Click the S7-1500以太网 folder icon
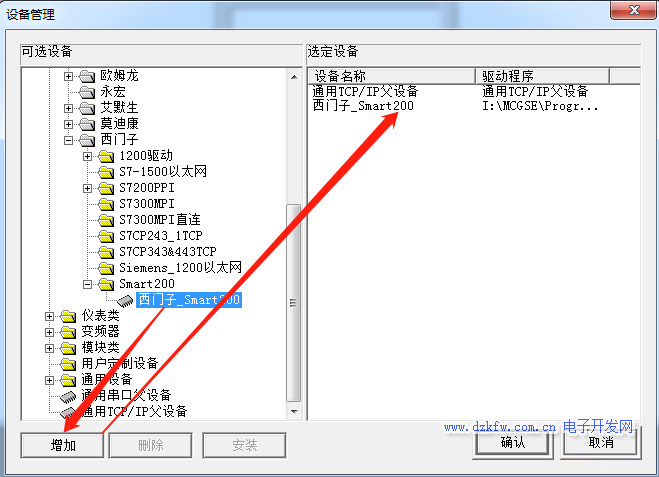659x477 pixels. (x=106, y=172)
